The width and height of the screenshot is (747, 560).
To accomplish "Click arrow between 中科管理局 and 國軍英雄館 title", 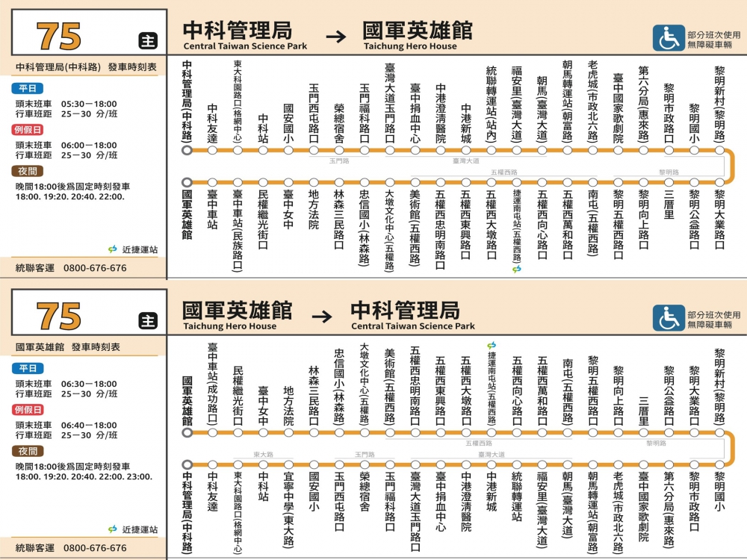I will pos(336,37).
